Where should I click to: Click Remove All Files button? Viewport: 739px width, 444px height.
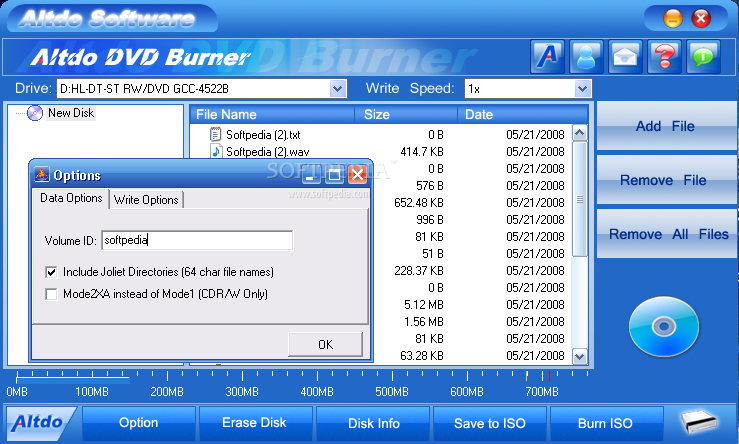click(666, 234)
